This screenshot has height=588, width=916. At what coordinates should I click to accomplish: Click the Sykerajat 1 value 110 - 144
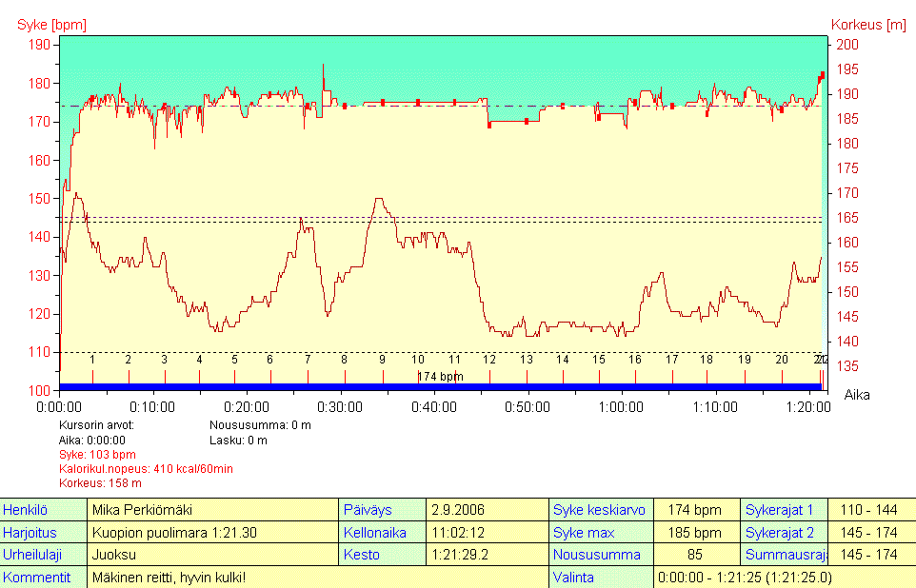coord(870,510)
